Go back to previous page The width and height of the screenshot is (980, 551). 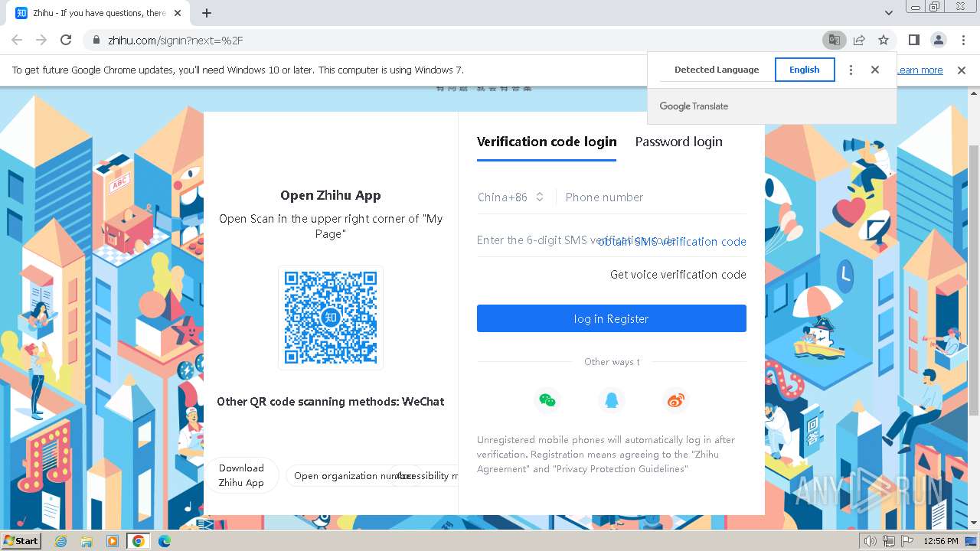pyautogui.click(x=17, y=40)
